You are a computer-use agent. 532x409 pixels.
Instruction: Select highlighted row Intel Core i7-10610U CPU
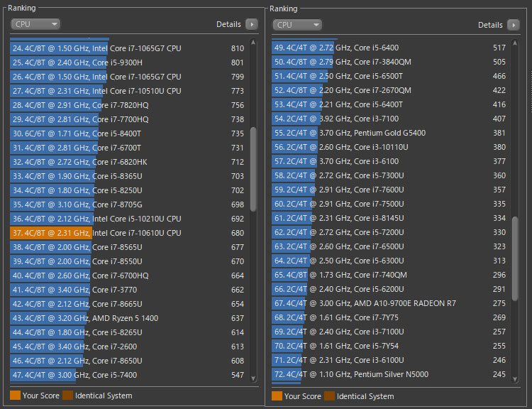tap(128, 233)
